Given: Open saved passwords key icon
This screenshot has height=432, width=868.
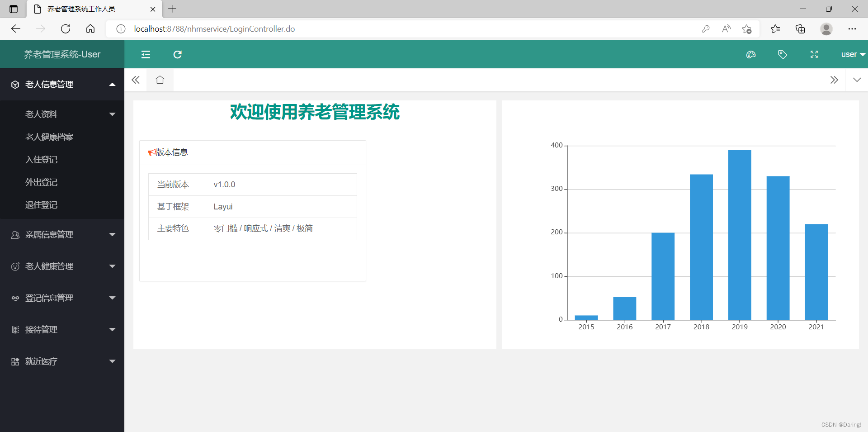Looking at the screenshot, I should coord(706,29).
